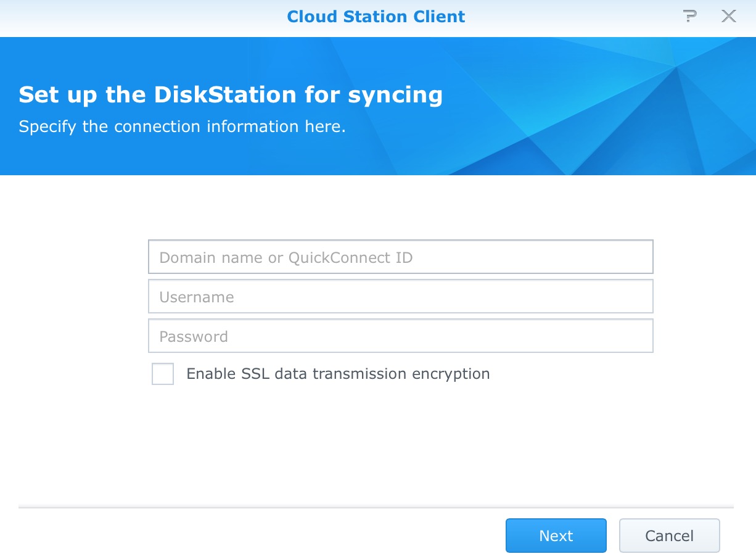Proceed with the blue Next button
Image resolution: width=756 pixels, height=559 pixels.
[x=556, y=536]
